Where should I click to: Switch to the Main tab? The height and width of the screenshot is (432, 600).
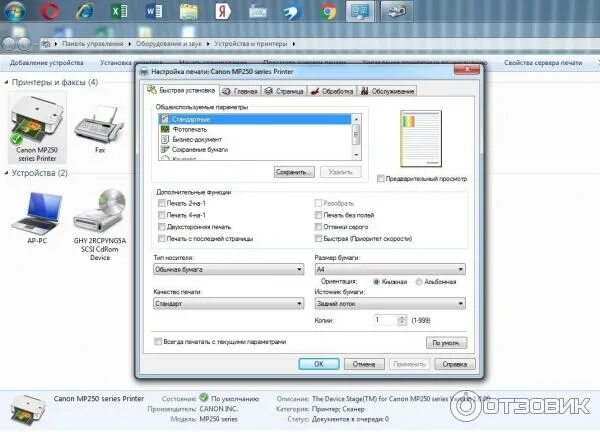(x=240, y=91)
